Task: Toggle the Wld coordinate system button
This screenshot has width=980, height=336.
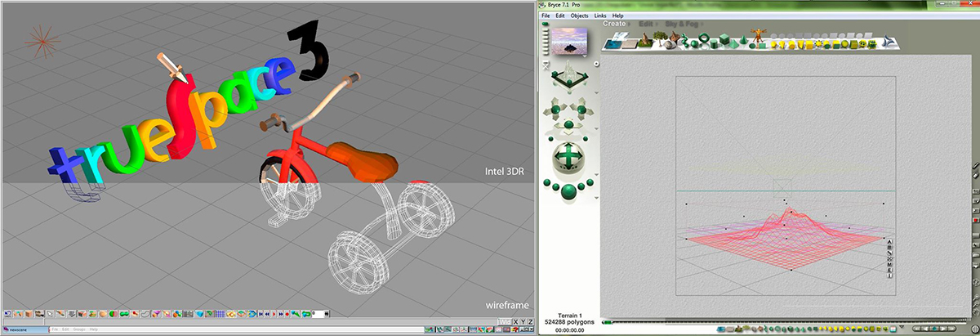Action: [505, 322]
